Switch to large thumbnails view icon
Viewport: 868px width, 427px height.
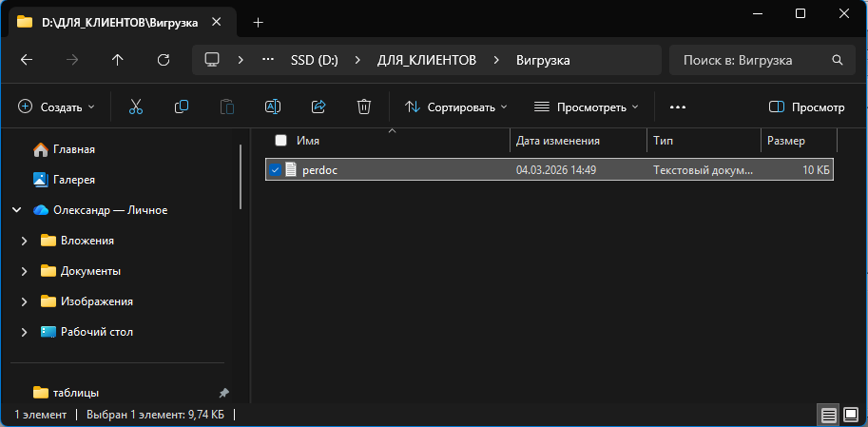tap(850, 415)
